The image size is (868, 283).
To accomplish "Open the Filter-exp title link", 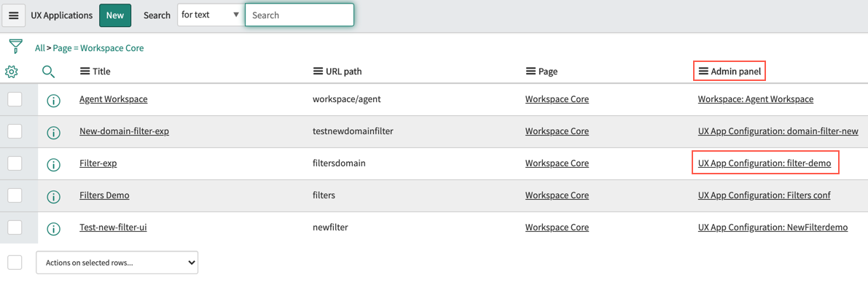I will [98, 163].
